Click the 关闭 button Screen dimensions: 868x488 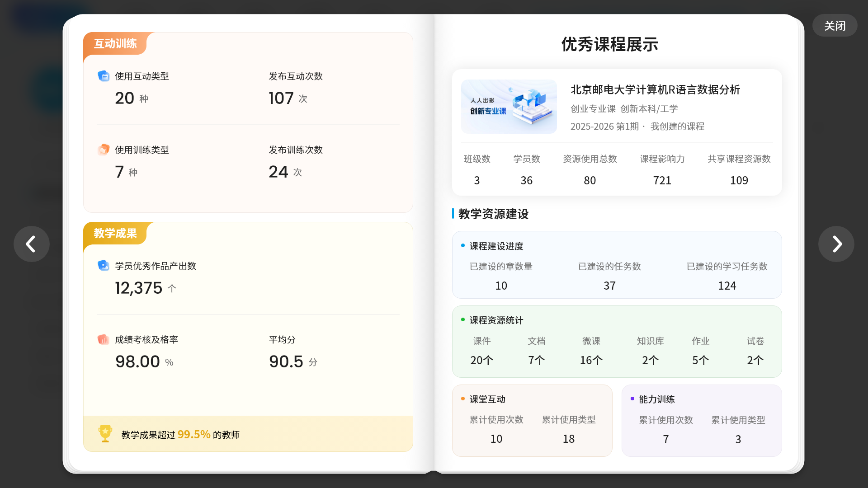click(x=835, y=26)
